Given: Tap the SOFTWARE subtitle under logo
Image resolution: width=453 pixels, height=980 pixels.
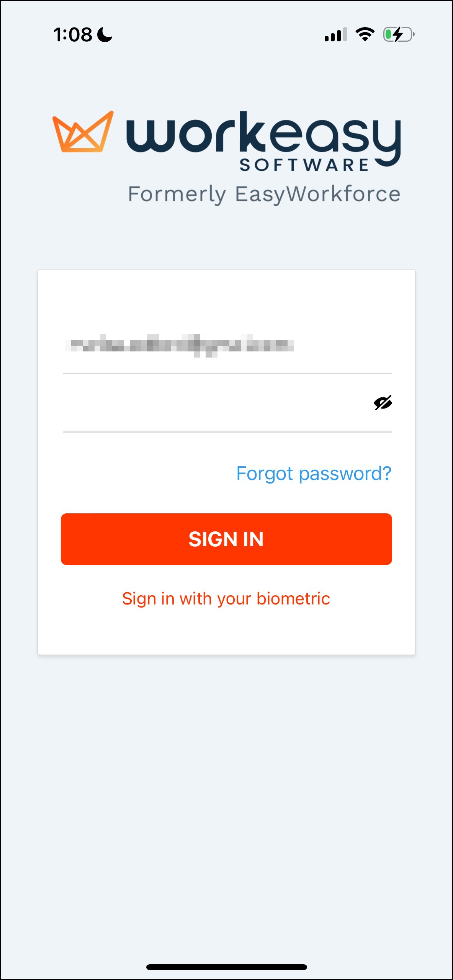Looking at the screenshot, I should coord(304,165).
